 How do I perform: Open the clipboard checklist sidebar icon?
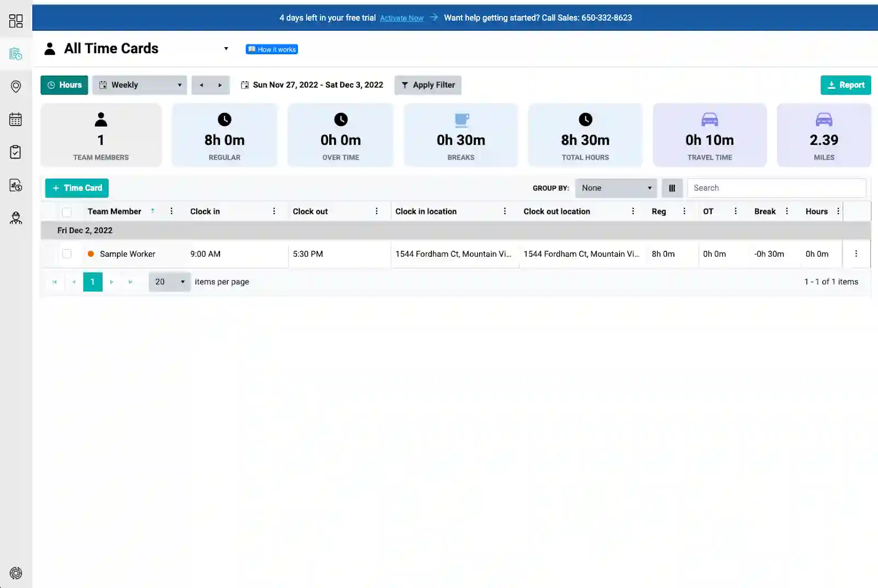(16, 152)
